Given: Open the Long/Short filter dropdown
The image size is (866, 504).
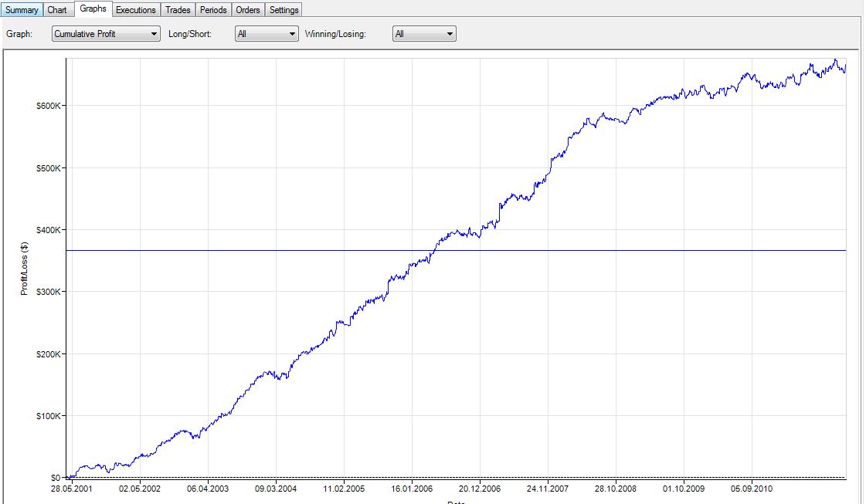Looking at the screenshot, I should (267, 35).
